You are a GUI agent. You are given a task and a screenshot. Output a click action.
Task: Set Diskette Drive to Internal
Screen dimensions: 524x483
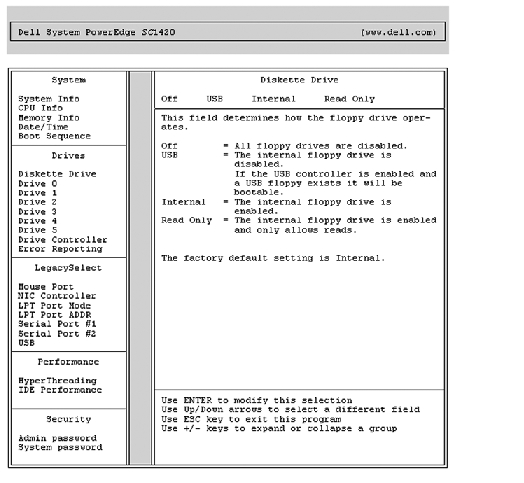273,99
